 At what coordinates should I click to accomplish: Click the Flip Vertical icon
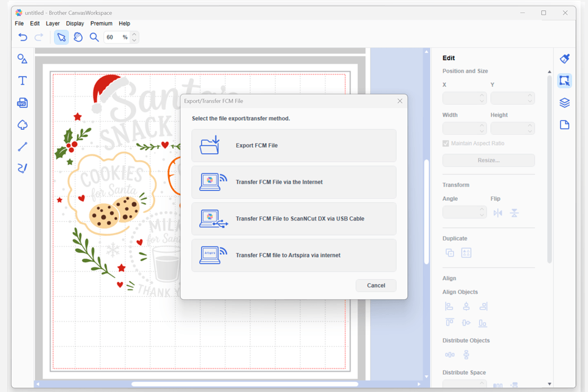pyautogui.click(x=514, y=213)
